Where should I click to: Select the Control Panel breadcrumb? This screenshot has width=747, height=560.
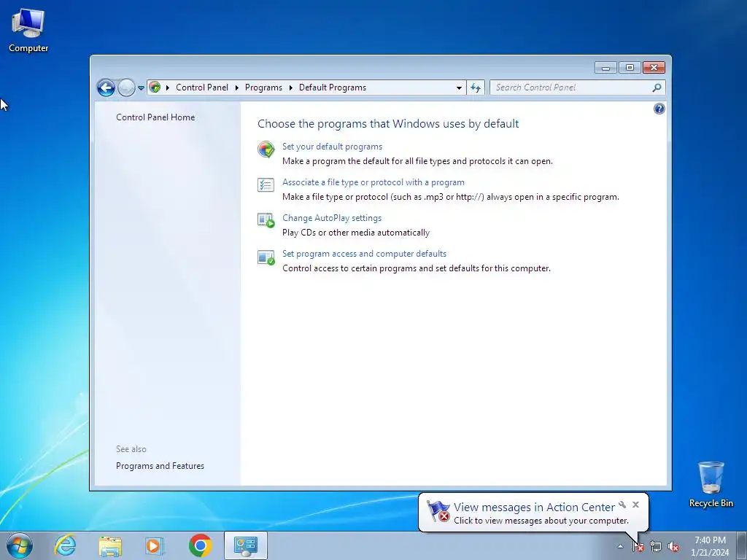click(202, 87)
